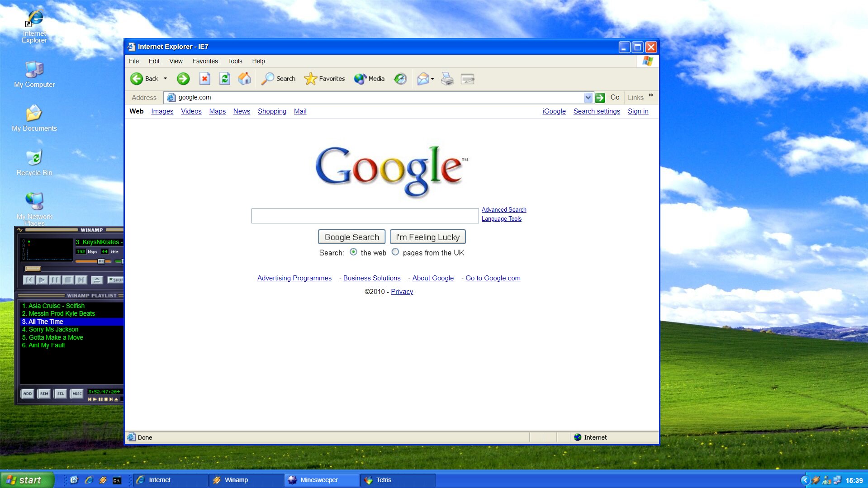The width and height of the screenshot is (868, 488).
Task: Click Winamp Next track button
Action: tap(81, 280)
